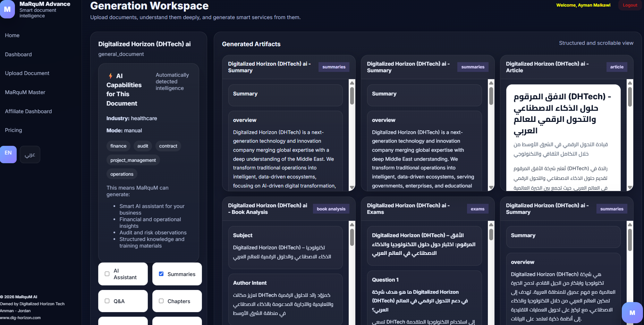This screenshot has width=644, height=325.
Task: Select the contract tag
Action: tap(168, 146)
